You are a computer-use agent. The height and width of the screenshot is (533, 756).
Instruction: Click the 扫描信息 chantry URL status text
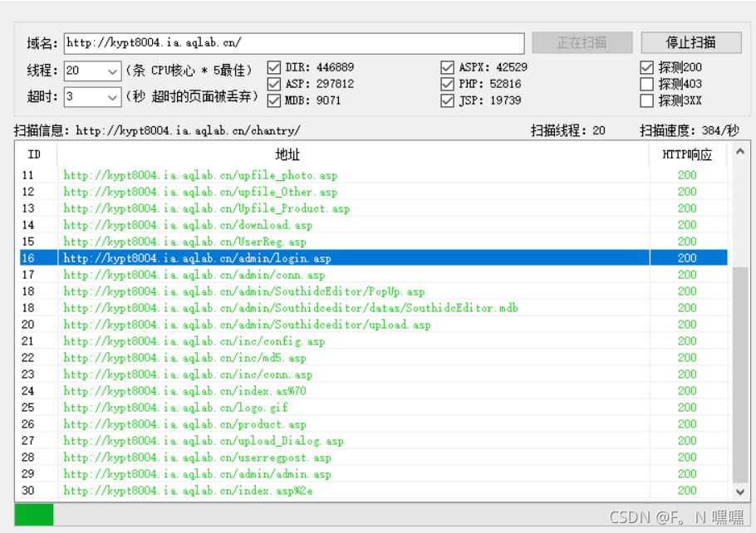pos(157,130)
